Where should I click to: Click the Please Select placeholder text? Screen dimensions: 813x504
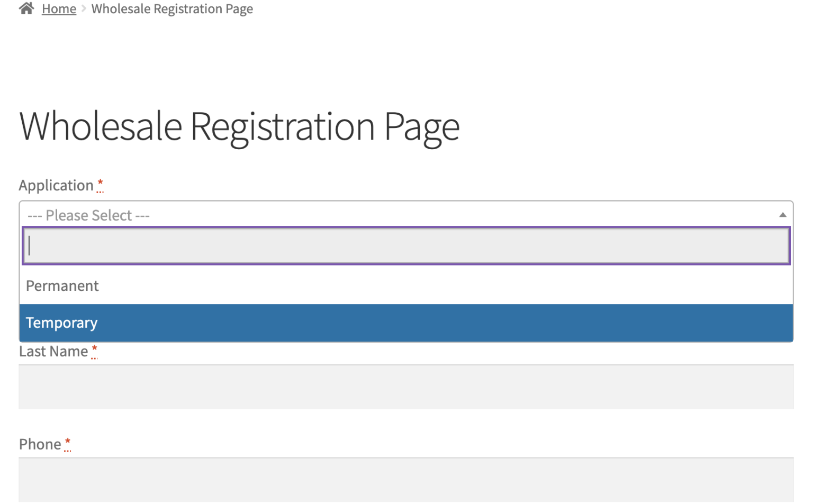(88, 215)
